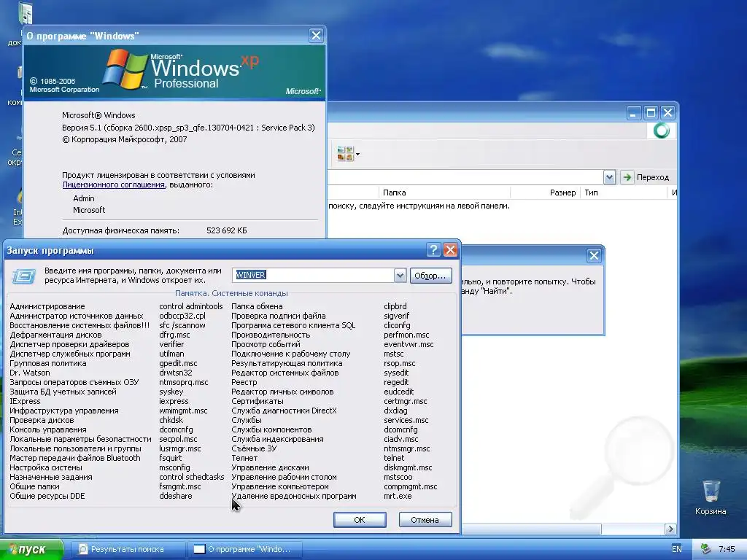Expand the Run command history dropdown
This screenshot has width=747, height=560.
(x=400, y=275)
